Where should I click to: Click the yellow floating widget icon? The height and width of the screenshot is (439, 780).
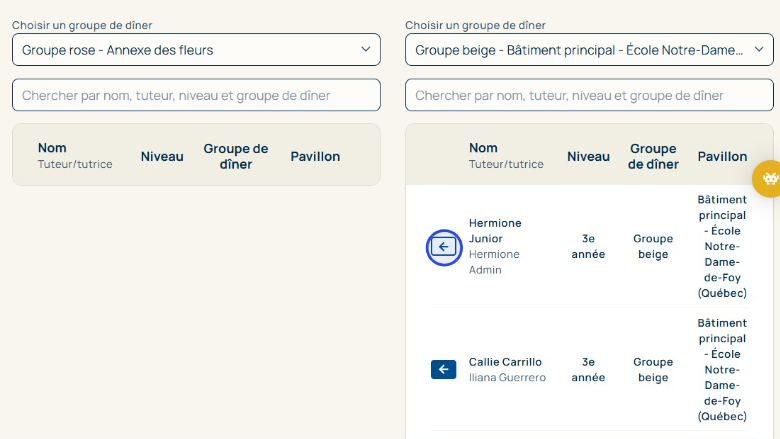(768, 179)
